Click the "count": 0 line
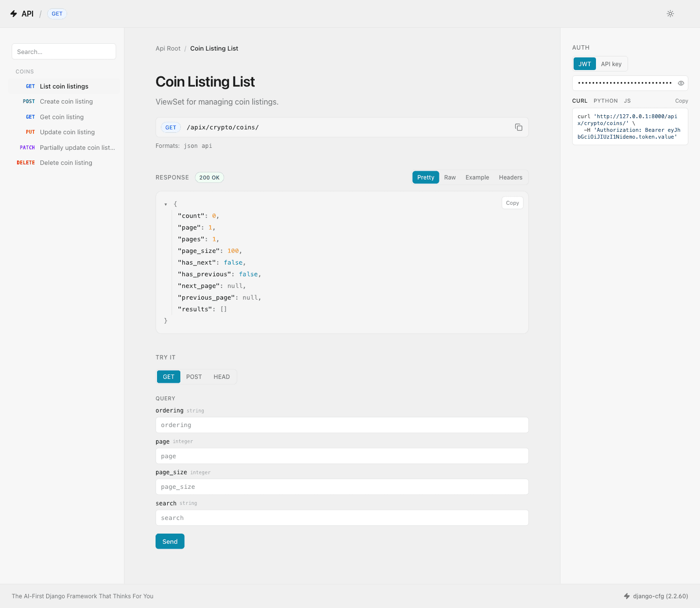The width and height of the screenshot is (700, 608). [198, 216]
